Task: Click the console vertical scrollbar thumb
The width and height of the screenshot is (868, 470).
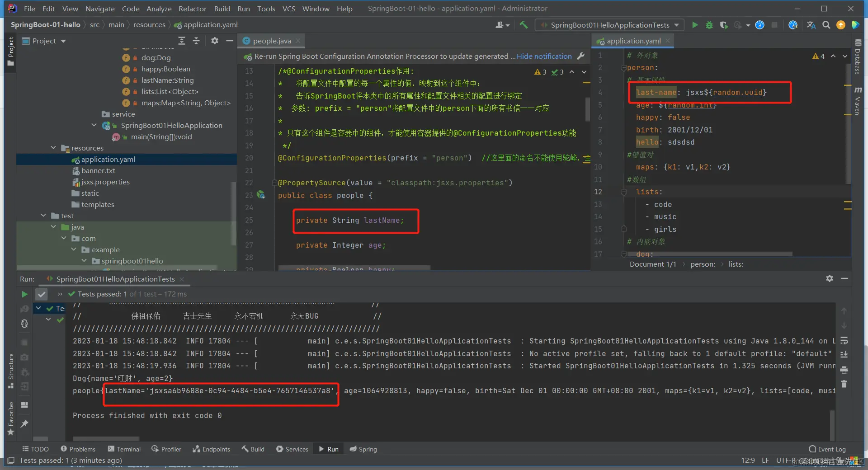Action: (832, 425)
